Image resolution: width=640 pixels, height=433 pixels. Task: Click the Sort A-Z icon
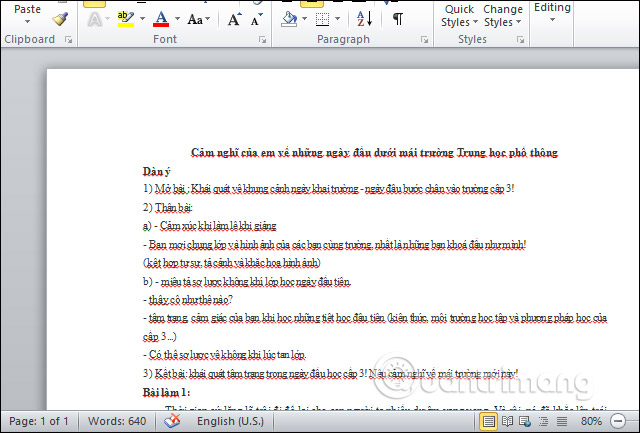(x=364, y=19)
